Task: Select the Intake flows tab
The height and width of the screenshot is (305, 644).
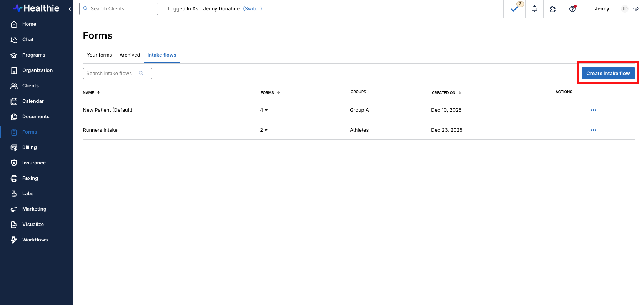Action: pyautogui.click(x=162, y=55)
